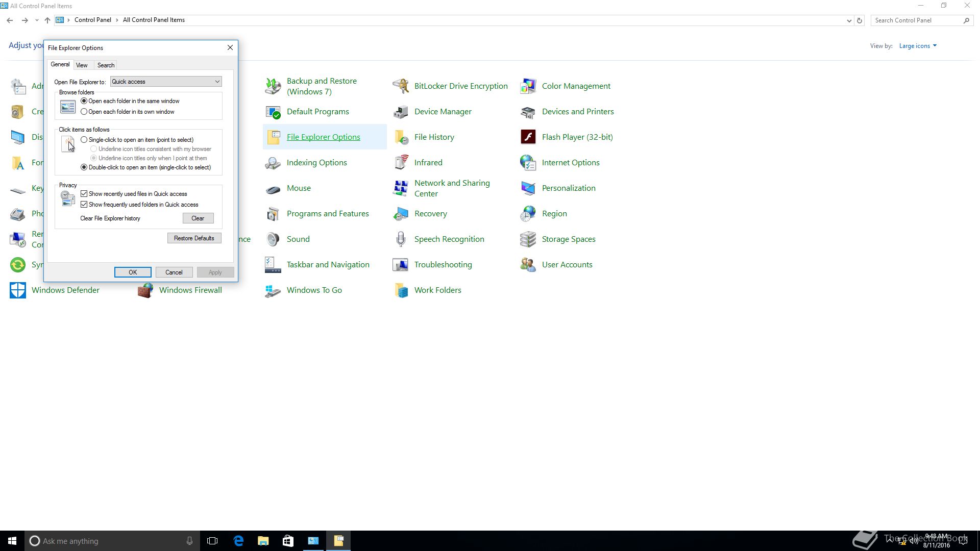Viewport: 980px width, 551px height.
Task: Click the Flash Player (32-bit) icon
Action: coord(528,137)
